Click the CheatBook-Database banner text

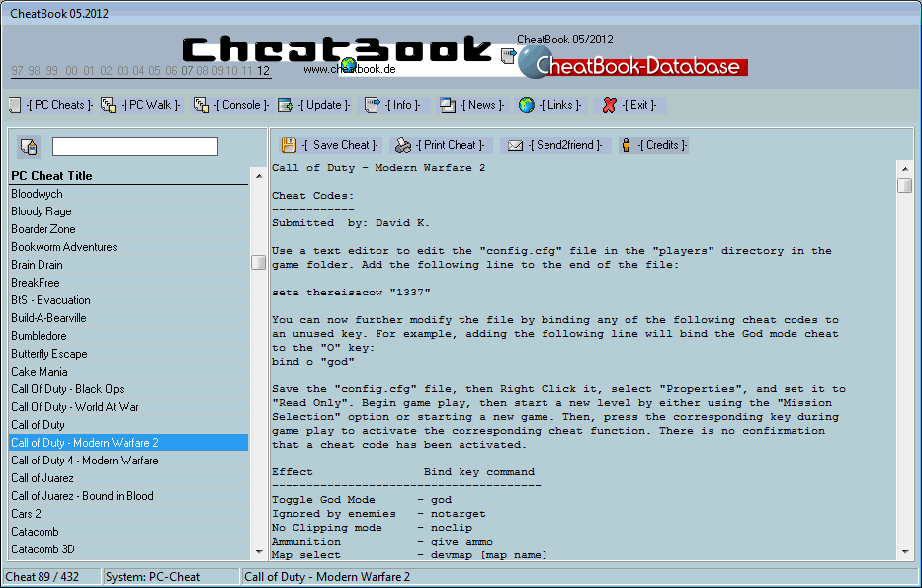pyautogui.click(x=638, y=66)
